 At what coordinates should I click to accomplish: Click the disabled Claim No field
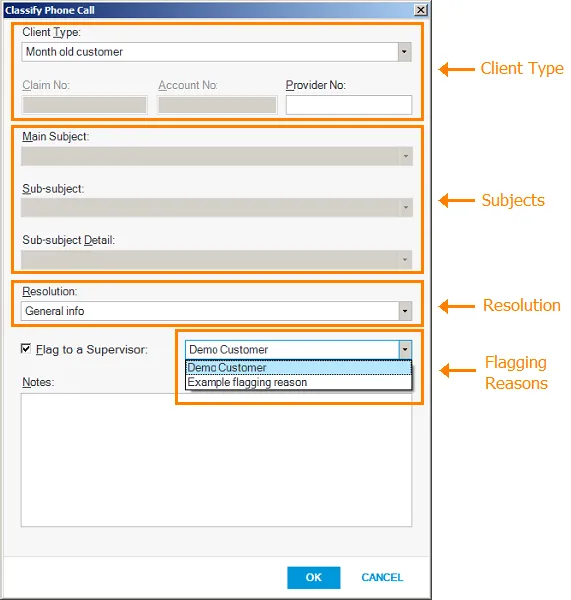(x=85, y=105)
